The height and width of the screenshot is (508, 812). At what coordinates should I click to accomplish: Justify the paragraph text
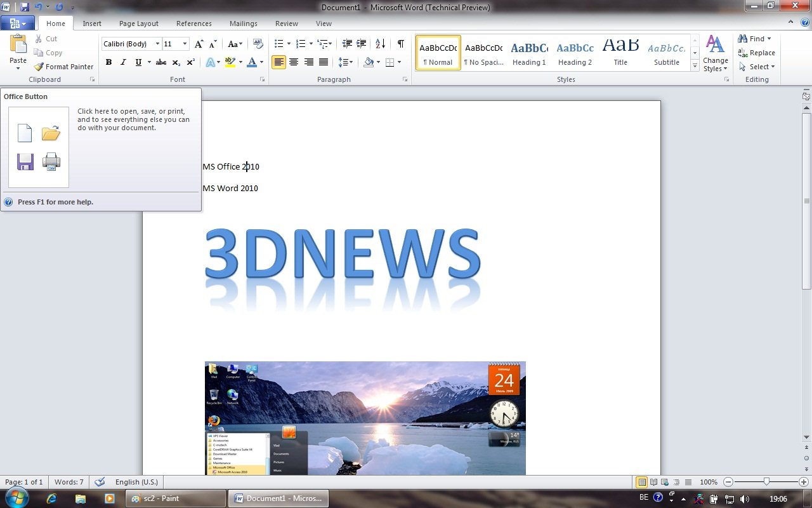point(324,62)
